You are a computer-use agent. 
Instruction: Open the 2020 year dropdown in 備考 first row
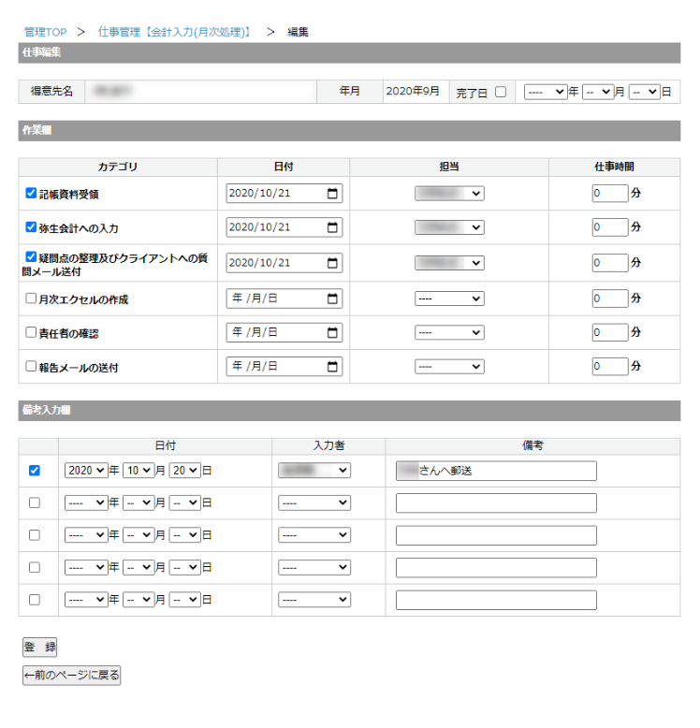pos(86,471)
